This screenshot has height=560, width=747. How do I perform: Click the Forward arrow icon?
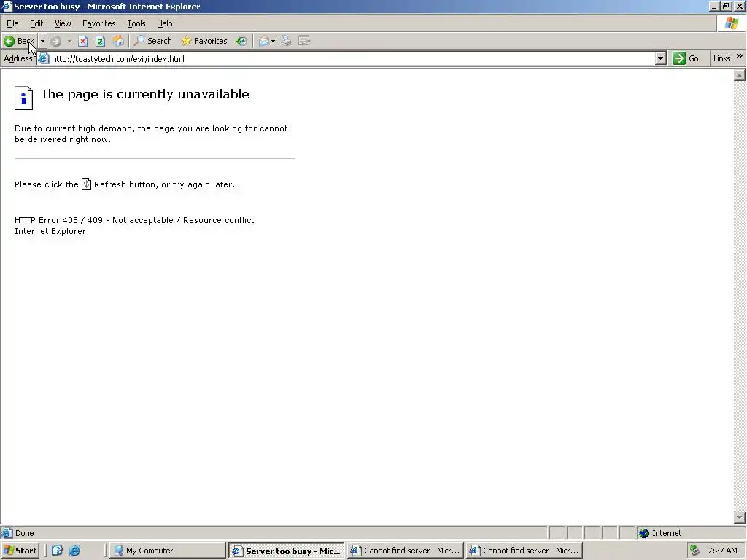pyautogui.click(x=55, y=41)
